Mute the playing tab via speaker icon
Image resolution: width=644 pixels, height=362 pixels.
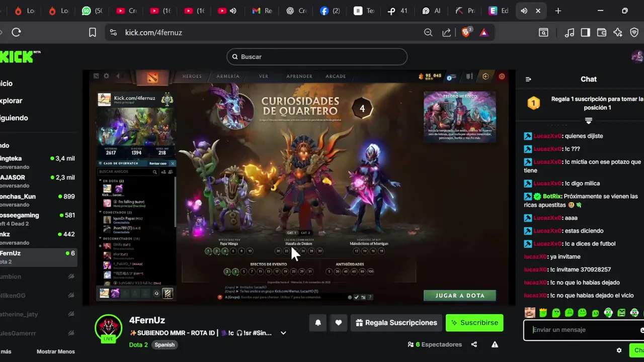tap(524, 11)
